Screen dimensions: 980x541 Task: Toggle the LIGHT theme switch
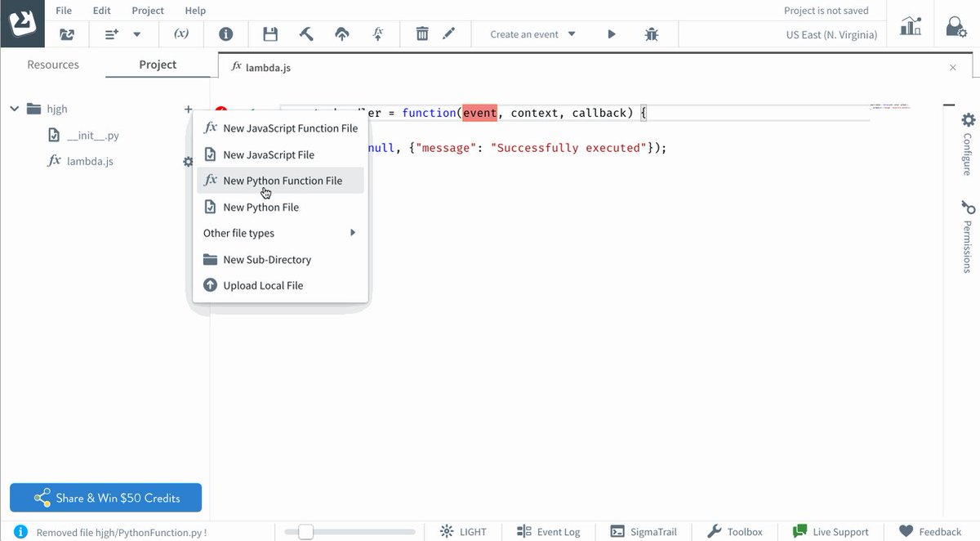[x=463, y=531]
